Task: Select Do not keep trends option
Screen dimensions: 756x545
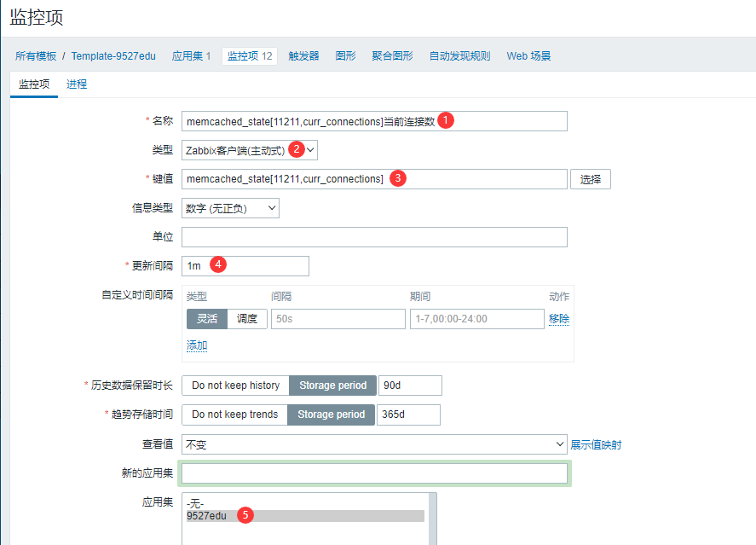Action: [x=234, y=415]
